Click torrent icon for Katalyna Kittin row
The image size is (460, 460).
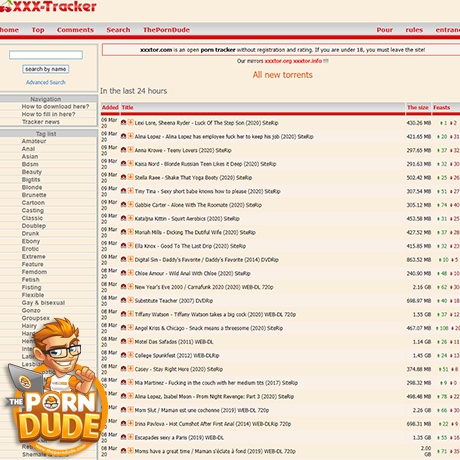tap(123, 218)
